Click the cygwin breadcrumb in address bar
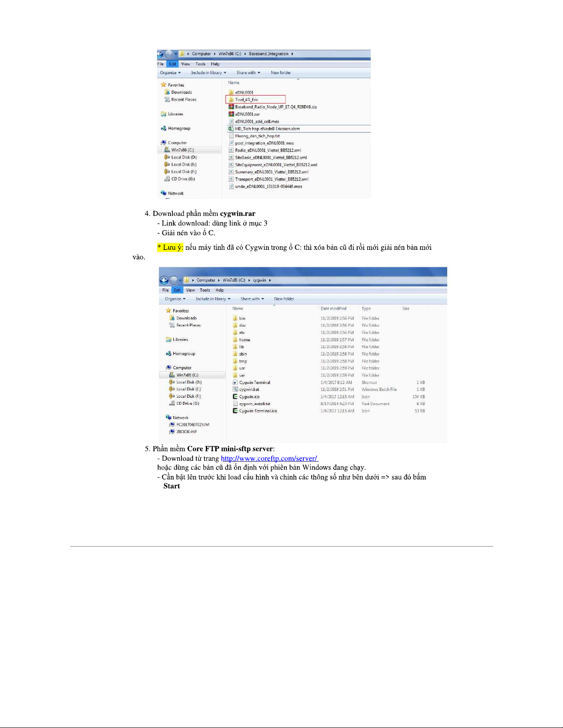This screenshot has height=728, width=563. (x=259, y=280)
